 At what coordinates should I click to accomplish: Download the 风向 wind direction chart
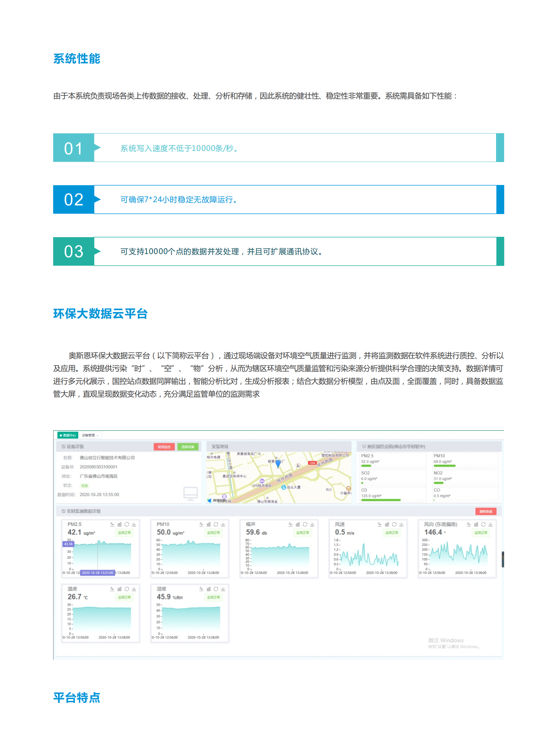tap(490, 524)
